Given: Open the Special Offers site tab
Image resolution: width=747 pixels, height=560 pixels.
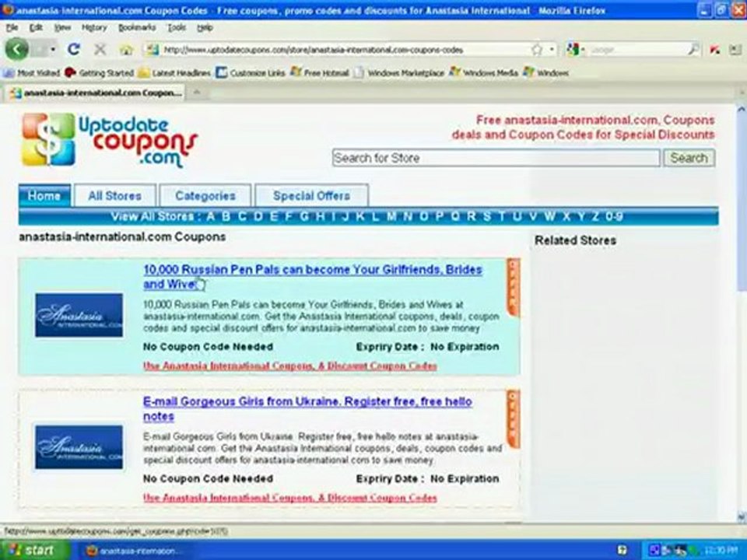Looking at the screenshot, I should point(311,196).
